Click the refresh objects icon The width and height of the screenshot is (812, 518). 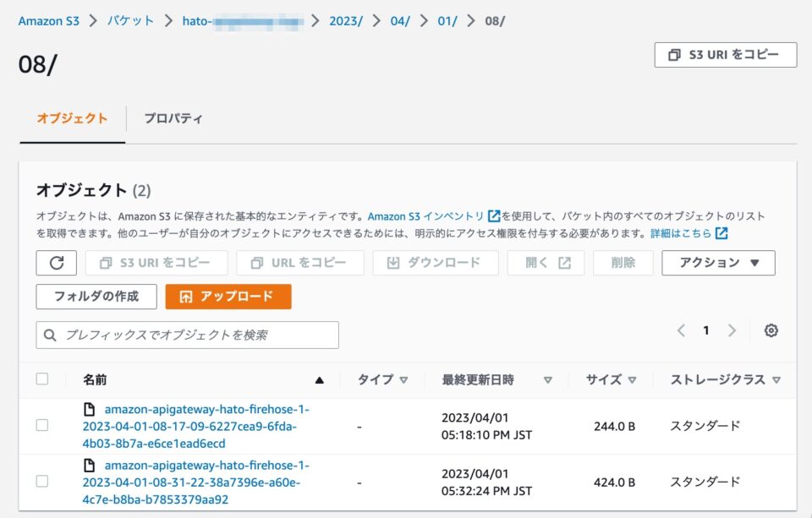[x=55, y=263]
